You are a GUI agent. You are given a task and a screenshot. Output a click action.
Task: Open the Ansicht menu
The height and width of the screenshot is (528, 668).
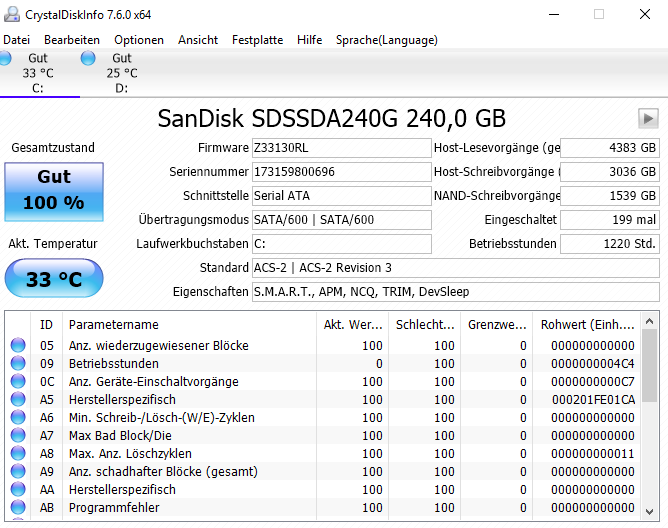pos(198,40)
